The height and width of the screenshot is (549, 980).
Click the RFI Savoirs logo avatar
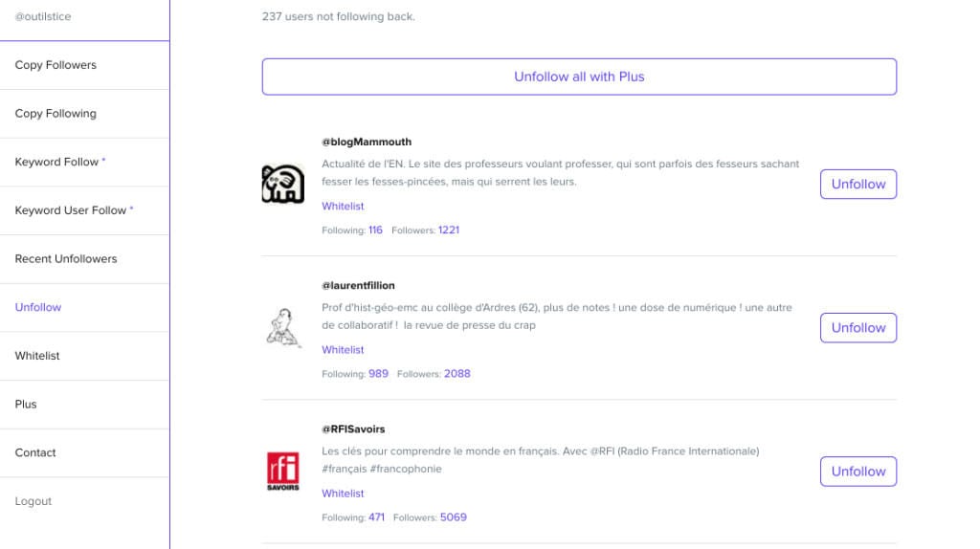pyautogui.click(x=283, y=471)
